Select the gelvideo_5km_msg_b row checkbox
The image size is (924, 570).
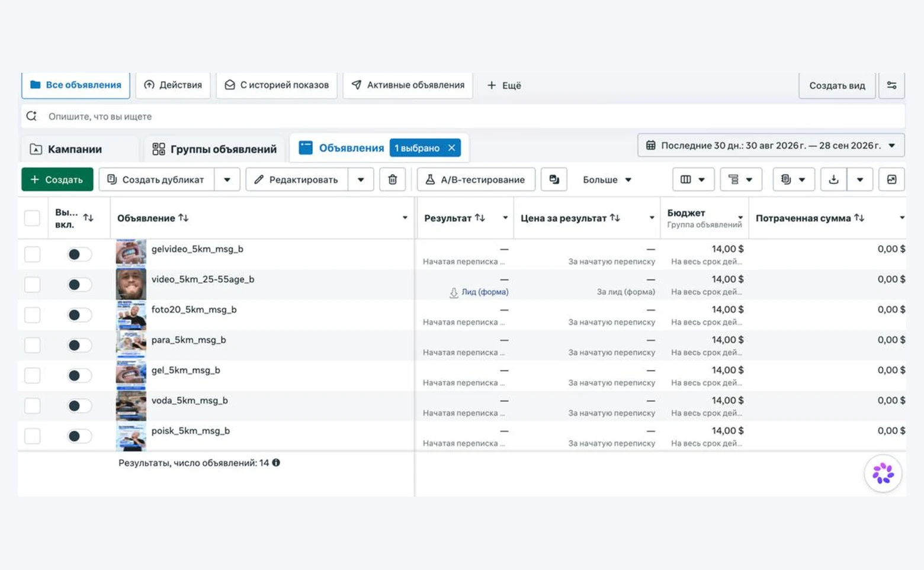coord(32,255)
